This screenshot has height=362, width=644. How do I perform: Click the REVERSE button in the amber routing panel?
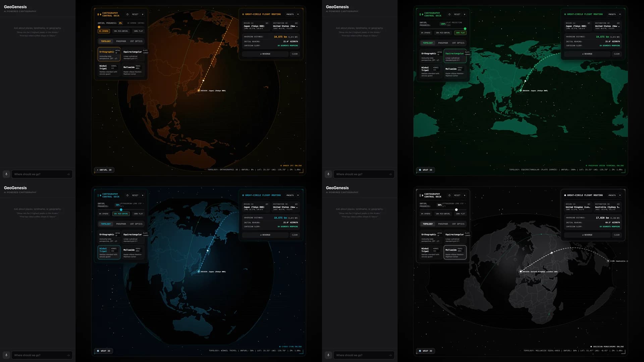[x=265, y=54]
